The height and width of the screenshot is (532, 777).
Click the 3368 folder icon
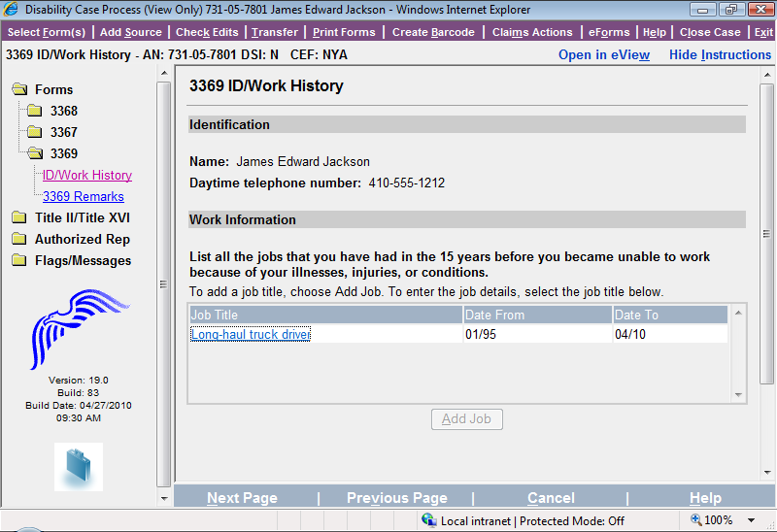click(x=34, y=111)
